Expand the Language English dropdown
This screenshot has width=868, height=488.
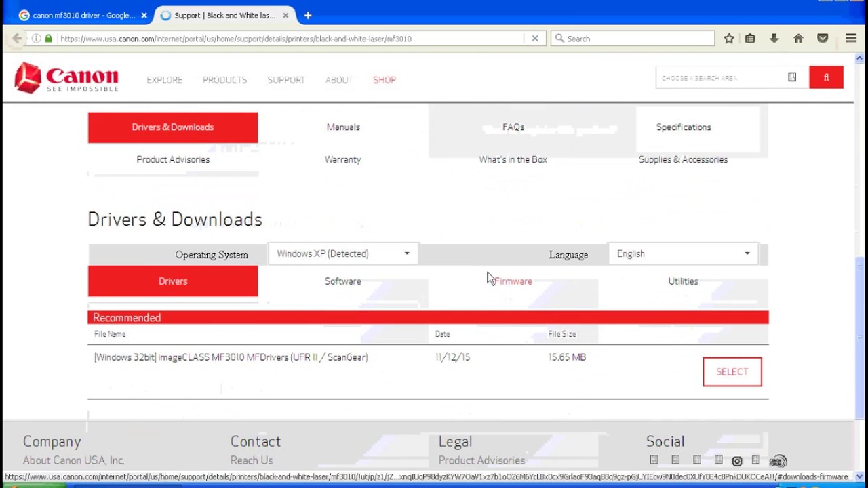click(x=684, y=253)
